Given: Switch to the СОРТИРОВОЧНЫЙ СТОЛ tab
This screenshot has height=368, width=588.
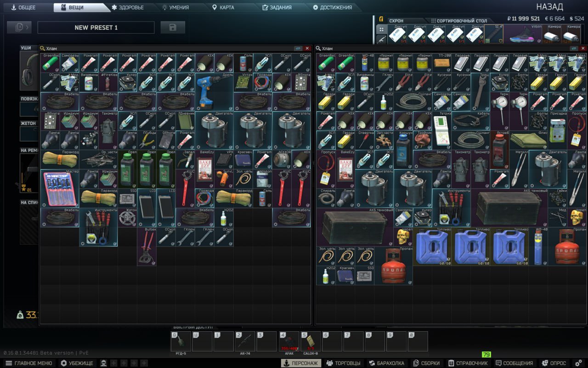Looking at the screenshot, I should (x=458, y=21).
